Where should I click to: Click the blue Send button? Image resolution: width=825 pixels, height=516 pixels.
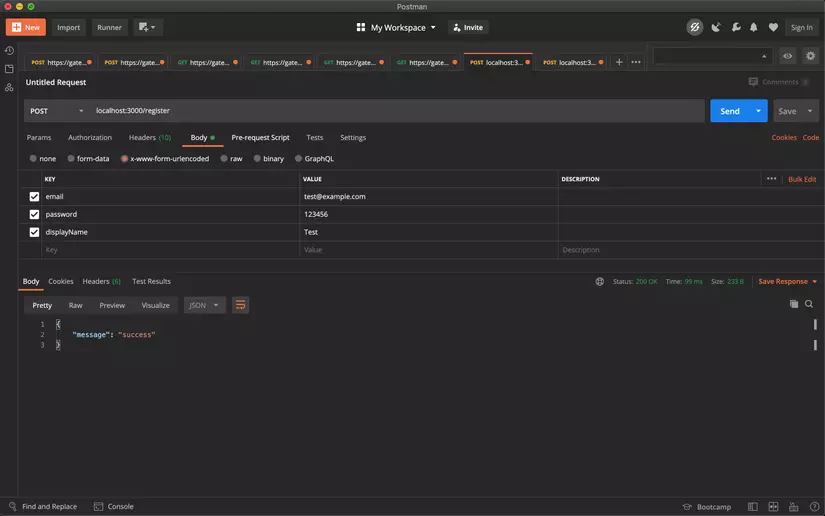tap(730, 111)
